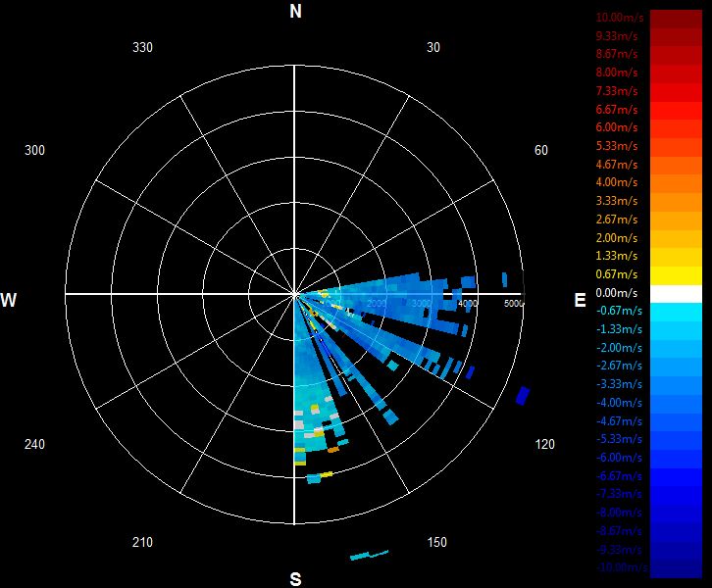Select the 60 degree azimuth label
The image size is (712, 588).
540,150
